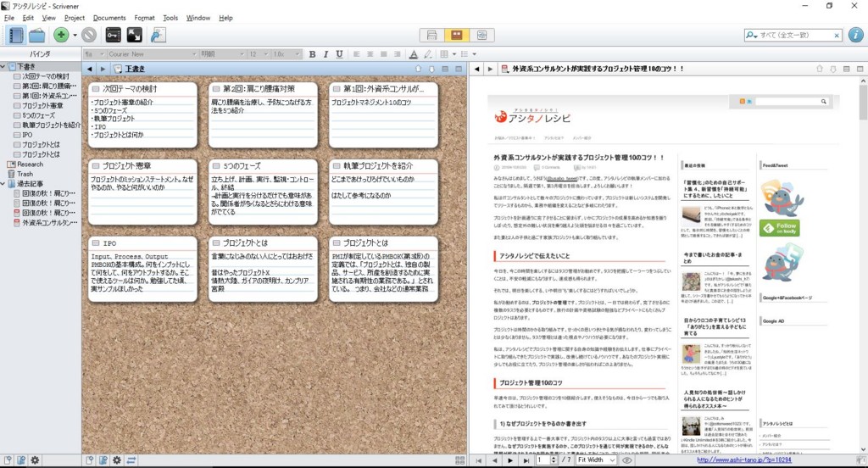Collapse the 過去記事 binder folder
Screen dimensions: 868x468
pos(3,183)
